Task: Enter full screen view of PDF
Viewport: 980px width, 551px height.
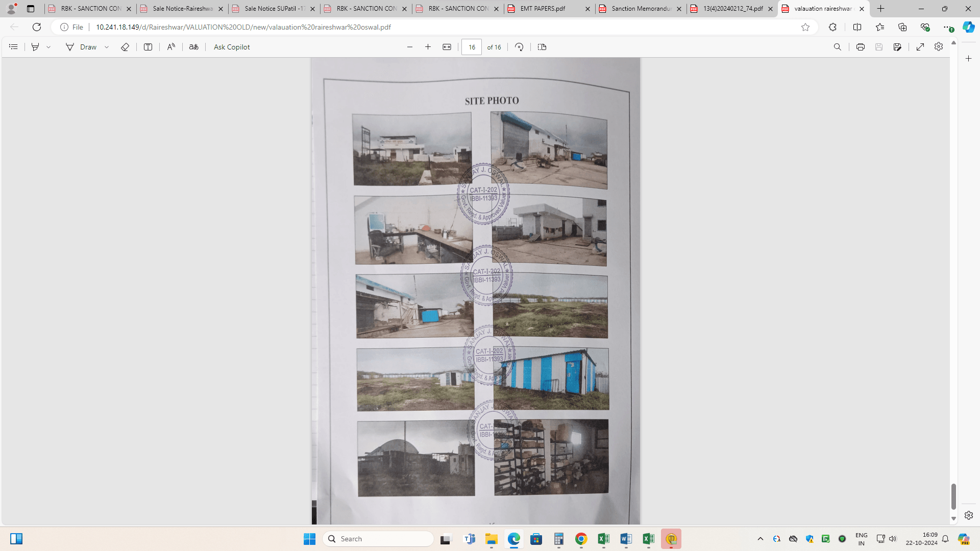Action: 920,47
